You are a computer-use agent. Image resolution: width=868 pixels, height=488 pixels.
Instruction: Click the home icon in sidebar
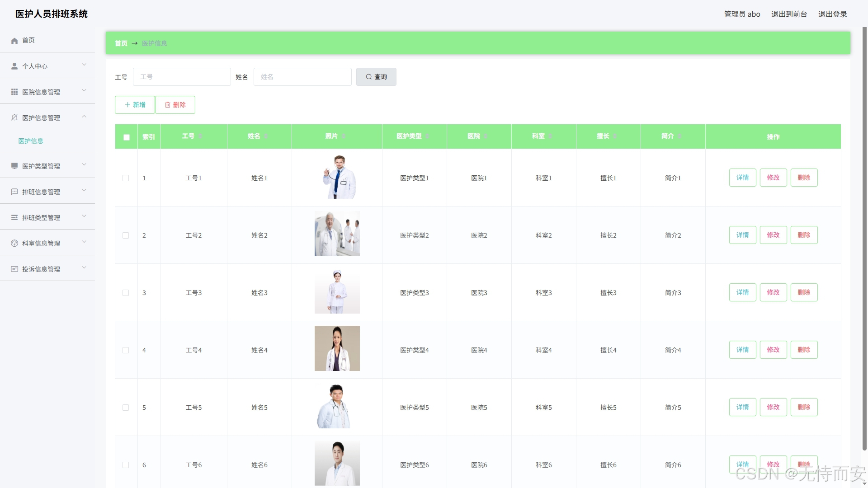tap(14, 41)
